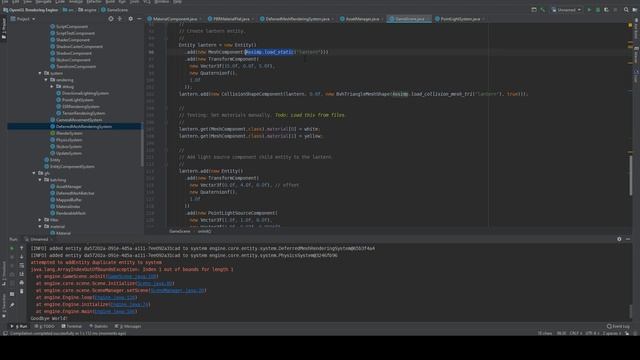Switch to the MaterialComponent.java tab
This screenshot has width=640, height=360.
pos(175,19)
